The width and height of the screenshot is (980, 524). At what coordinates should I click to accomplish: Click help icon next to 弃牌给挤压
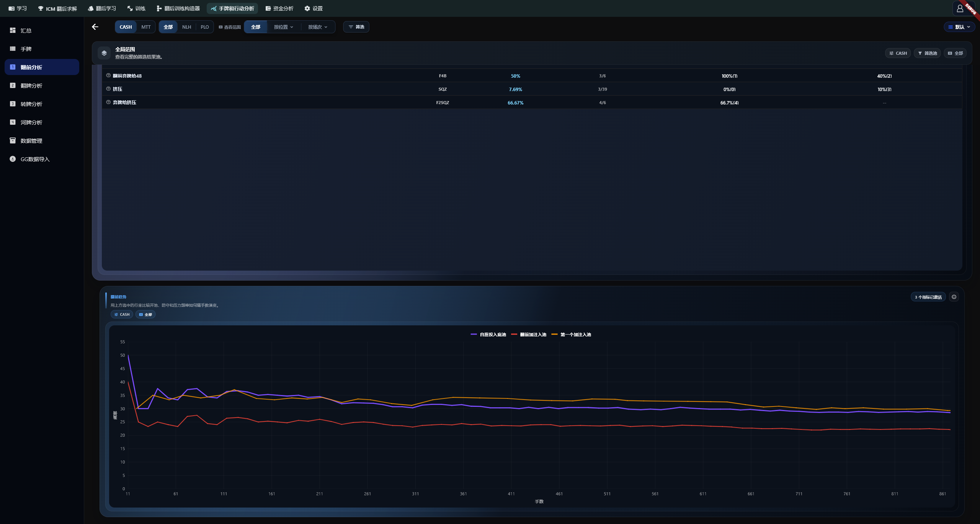[x=108, y=102]
